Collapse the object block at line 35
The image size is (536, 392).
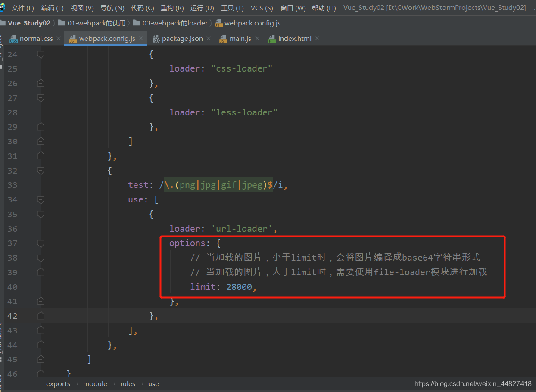coord(41,214)
